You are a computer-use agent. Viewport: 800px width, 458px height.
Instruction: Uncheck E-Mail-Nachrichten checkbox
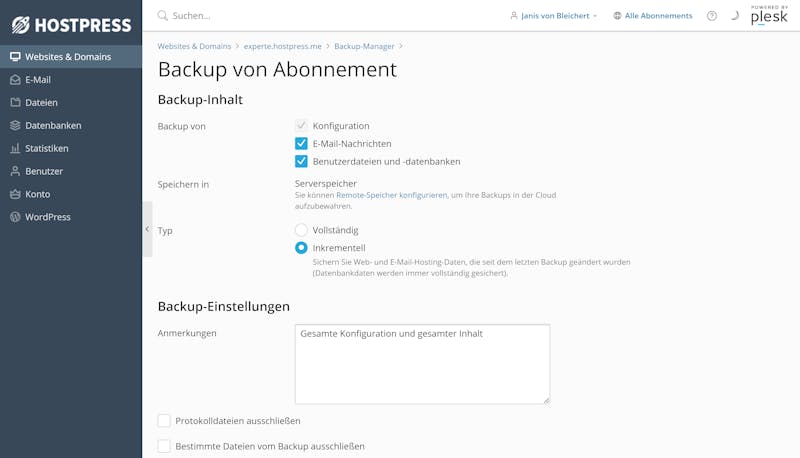pos(301,143)
